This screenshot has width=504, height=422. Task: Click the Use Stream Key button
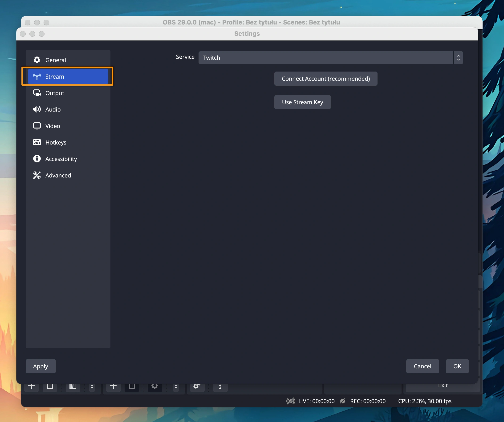[x=302, y=102]
